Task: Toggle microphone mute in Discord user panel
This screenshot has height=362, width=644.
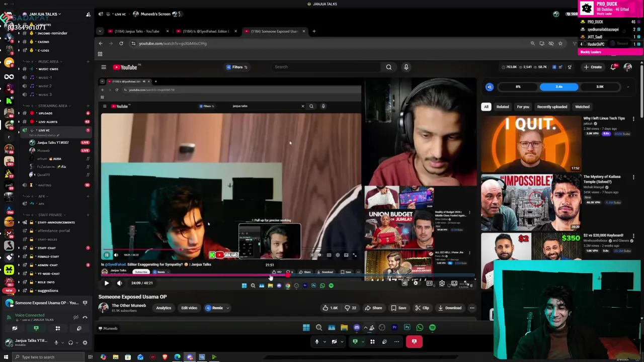Action: [x=56, y=342]
